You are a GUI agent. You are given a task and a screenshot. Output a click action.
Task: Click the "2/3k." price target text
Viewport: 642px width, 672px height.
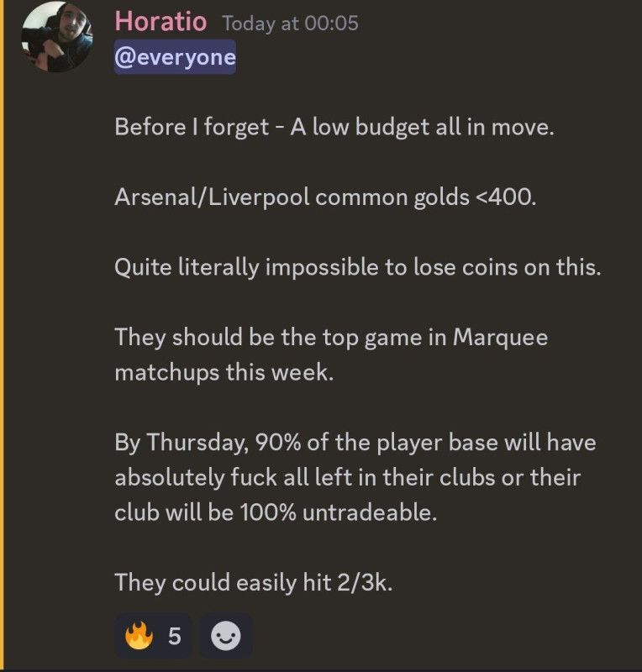pyautogui.click(x=365, y=582)
